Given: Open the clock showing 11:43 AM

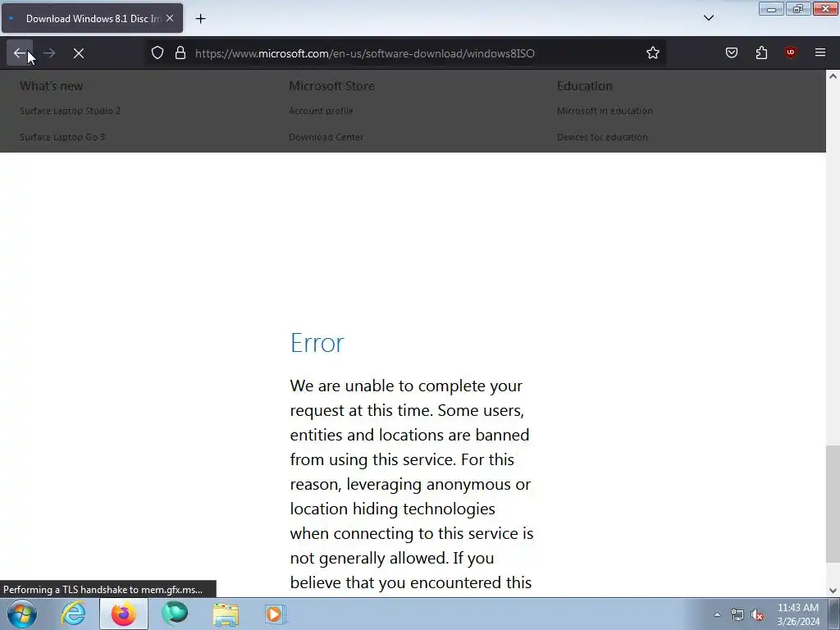Looking at the screenshot, I should click(x=797, y=614).
